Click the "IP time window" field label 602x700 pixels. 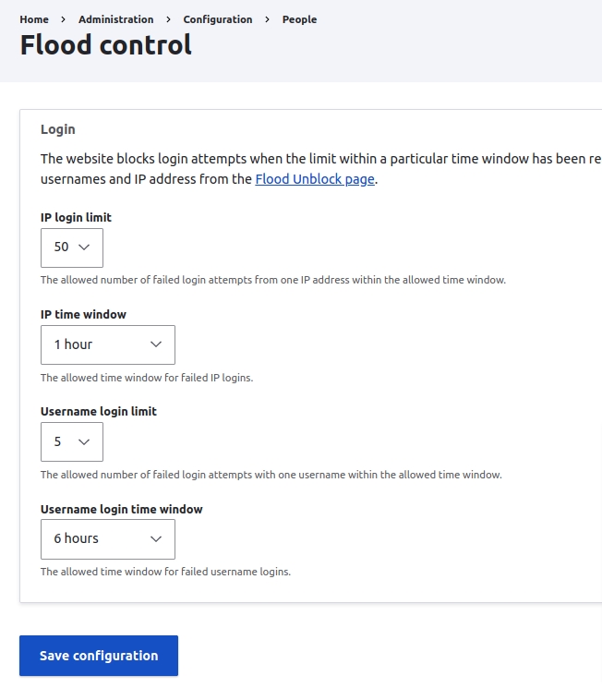83,314
